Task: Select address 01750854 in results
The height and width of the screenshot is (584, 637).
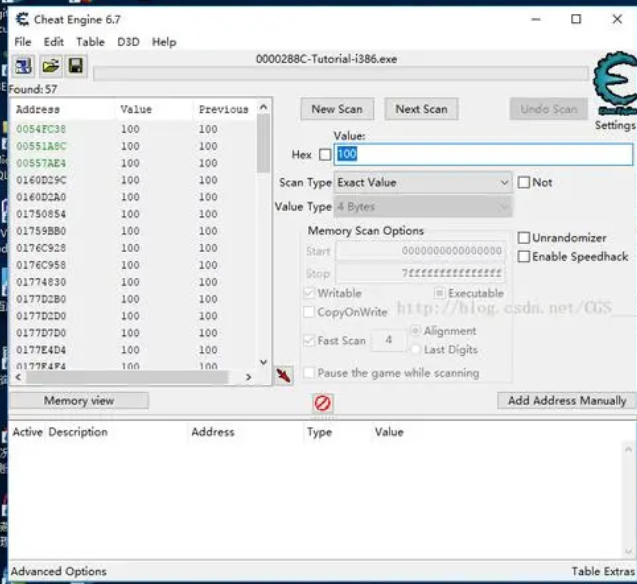Action: point(41,214)
